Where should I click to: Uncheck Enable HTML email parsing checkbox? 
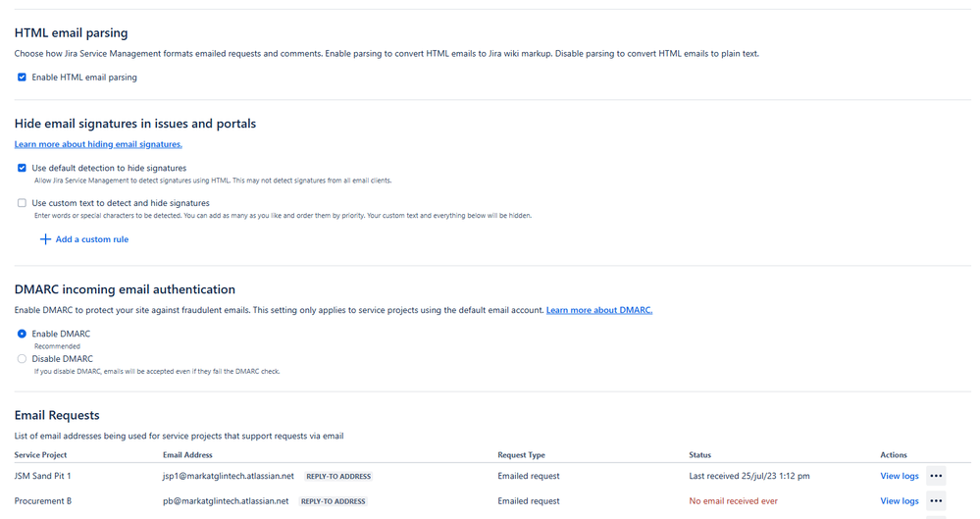coord(22,77)
